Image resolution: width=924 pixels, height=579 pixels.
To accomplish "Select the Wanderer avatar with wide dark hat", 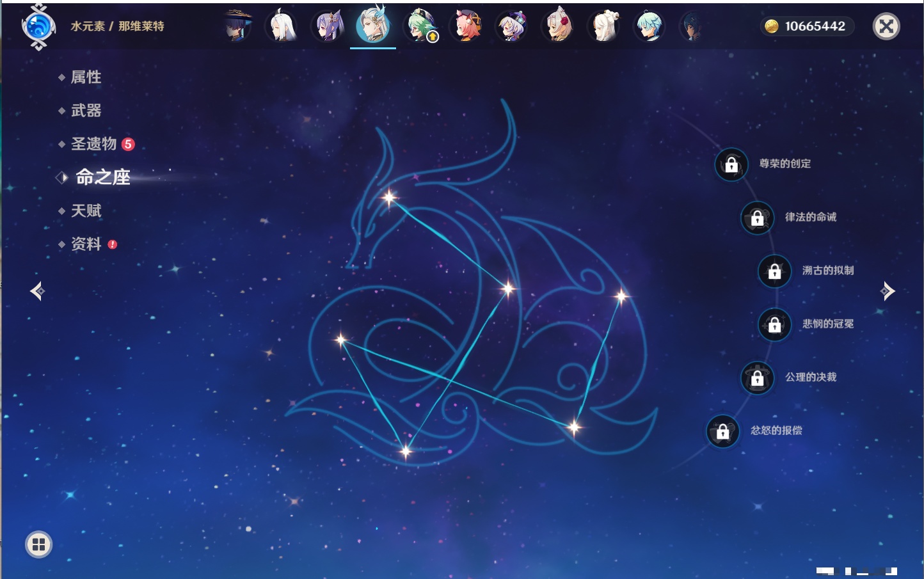I will (x=237, y=27).
